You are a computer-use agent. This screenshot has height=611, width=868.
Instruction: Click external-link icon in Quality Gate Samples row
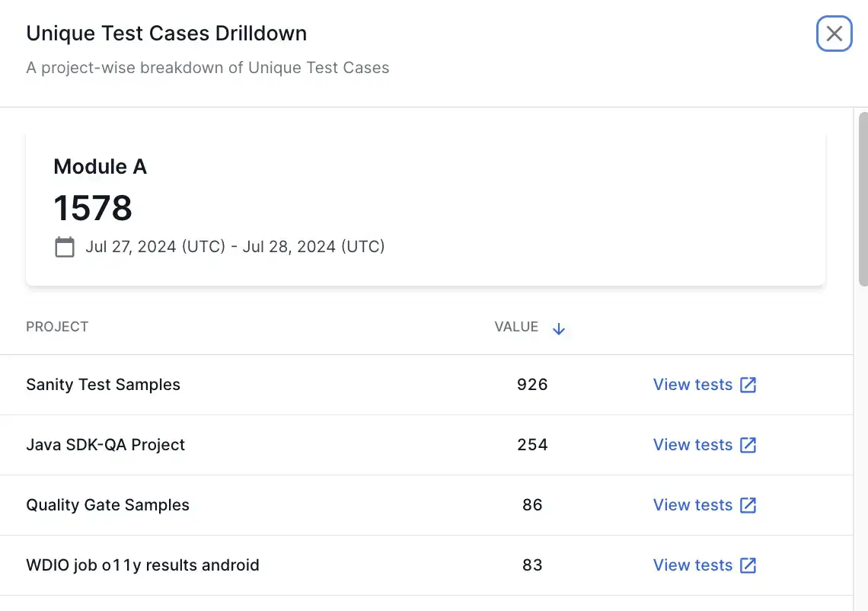[x=748, y=505]
